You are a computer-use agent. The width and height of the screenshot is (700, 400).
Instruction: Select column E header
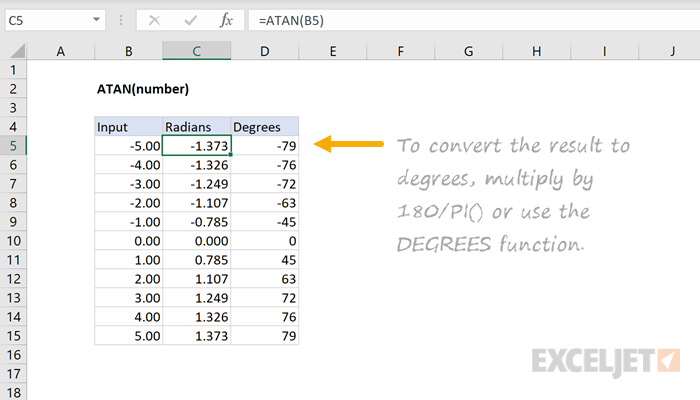tap(333, 51)
